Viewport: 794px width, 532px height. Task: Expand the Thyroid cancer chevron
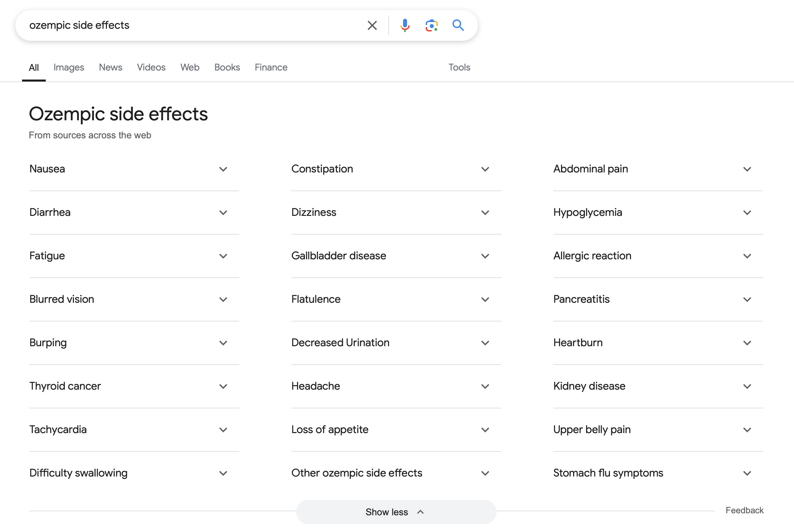coord(223,386)
